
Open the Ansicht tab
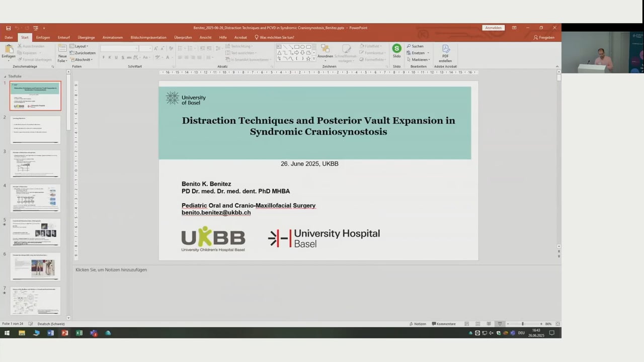[205, 37]
